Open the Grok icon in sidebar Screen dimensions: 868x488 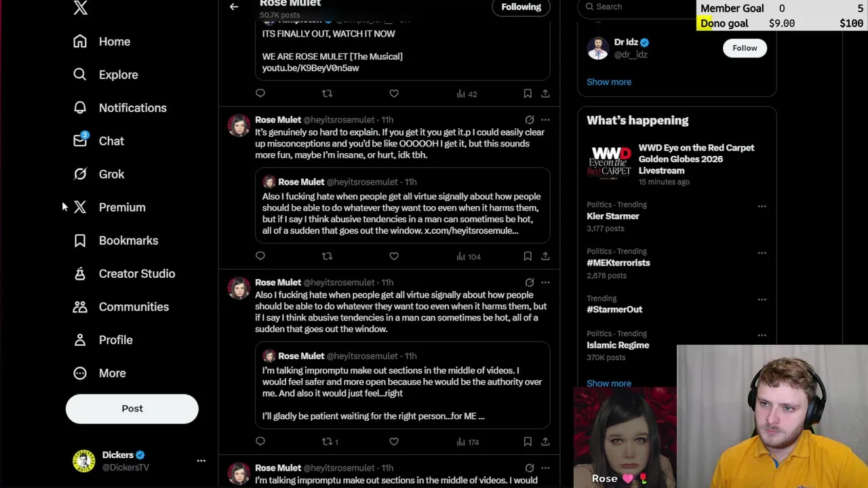80,174
